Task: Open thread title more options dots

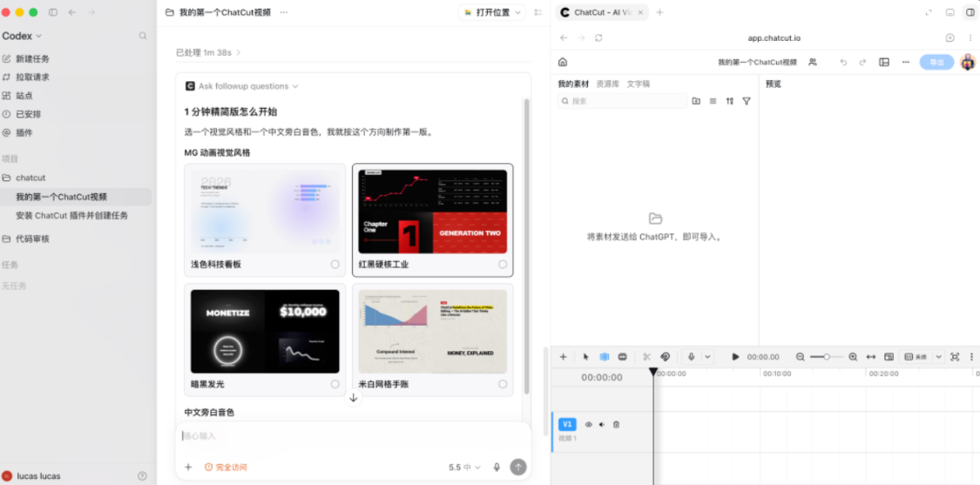Action: coord(284,12)
